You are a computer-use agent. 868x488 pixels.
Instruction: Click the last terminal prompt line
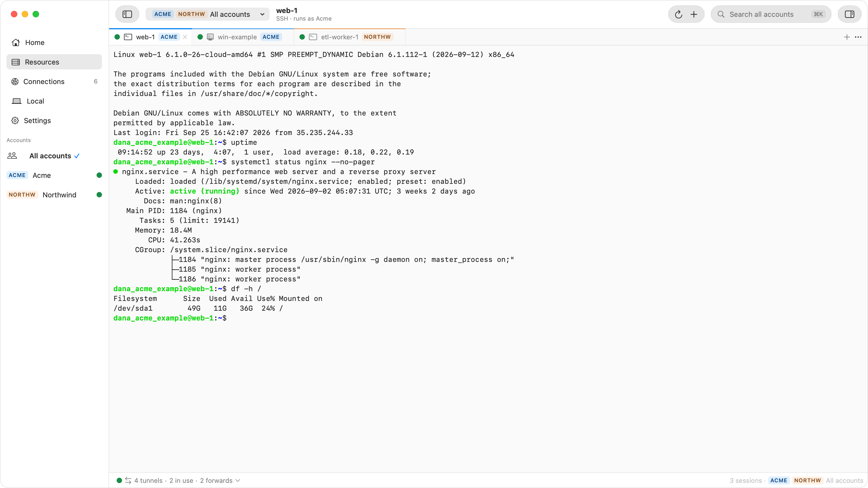coord(170,318)
